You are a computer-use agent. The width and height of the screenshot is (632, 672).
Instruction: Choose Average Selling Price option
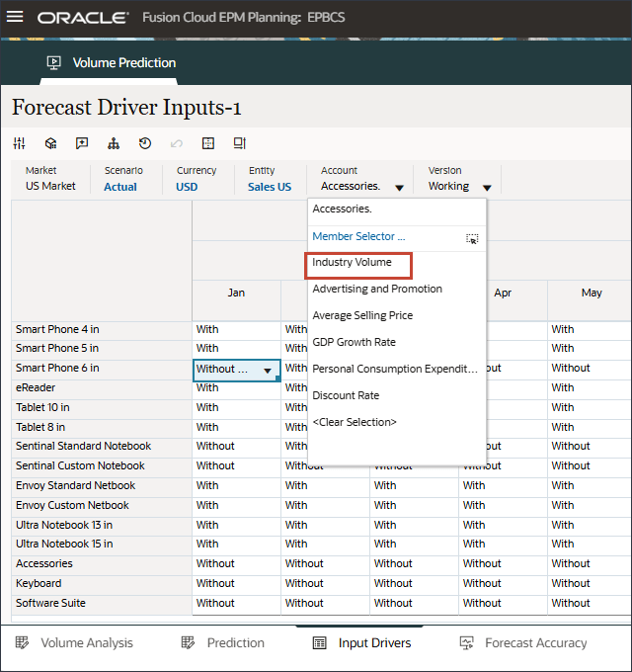[x=362, y=315]
